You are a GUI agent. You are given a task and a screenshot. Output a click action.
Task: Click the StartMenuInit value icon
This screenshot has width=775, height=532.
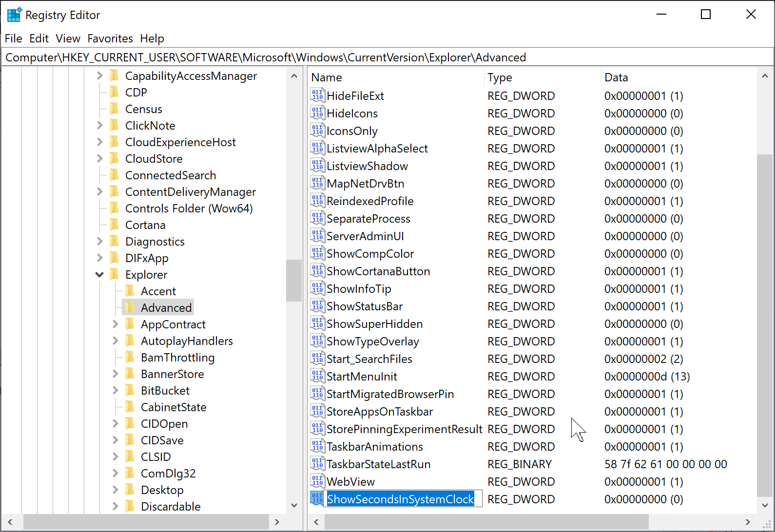tap(317, 376)
